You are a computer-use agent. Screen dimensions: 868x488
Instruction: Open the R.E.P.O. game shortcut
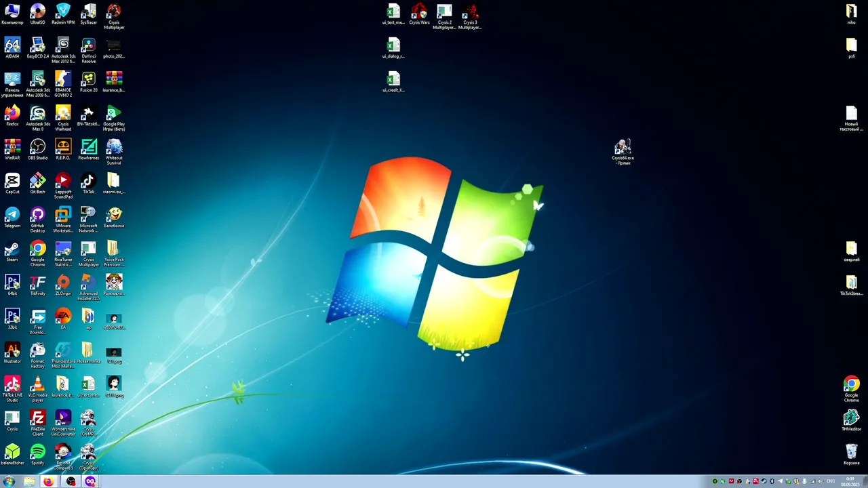(x=63, y=150)
